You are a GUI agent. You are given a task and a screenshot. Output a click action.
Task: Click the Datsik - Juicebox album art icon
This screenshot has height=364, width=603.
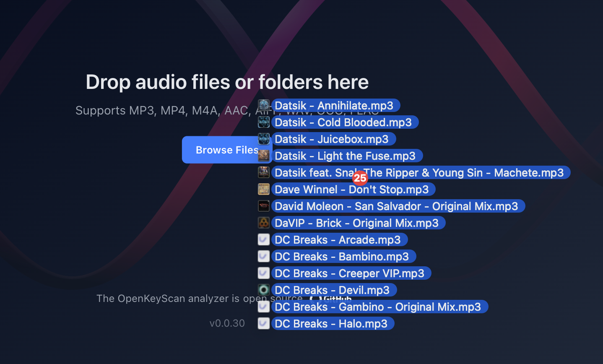coord(264,138)
